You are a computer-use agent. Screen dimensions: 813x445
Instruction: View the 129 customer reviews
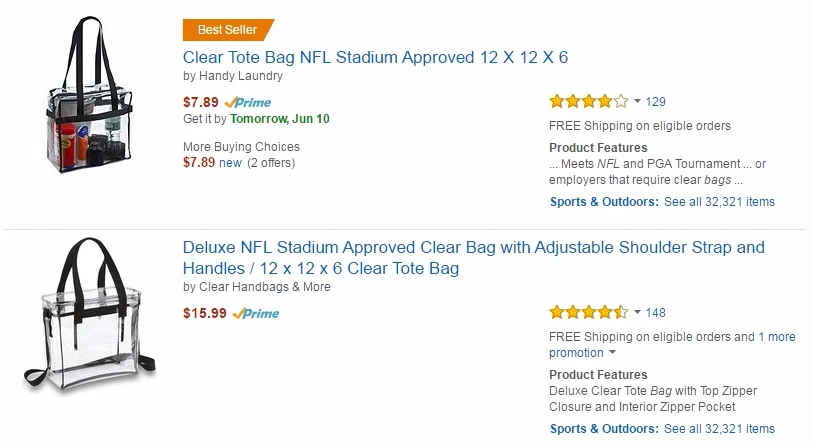[x=656, y=101]
